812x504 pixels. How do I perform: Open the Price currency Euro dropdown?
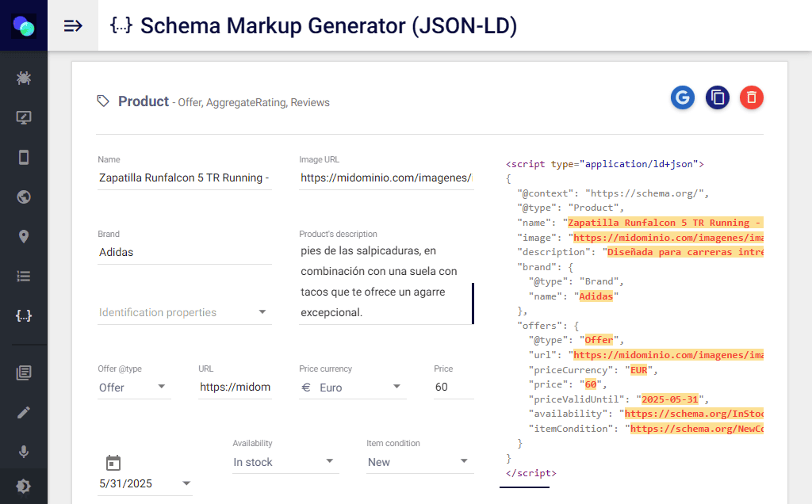click(352, 388)
